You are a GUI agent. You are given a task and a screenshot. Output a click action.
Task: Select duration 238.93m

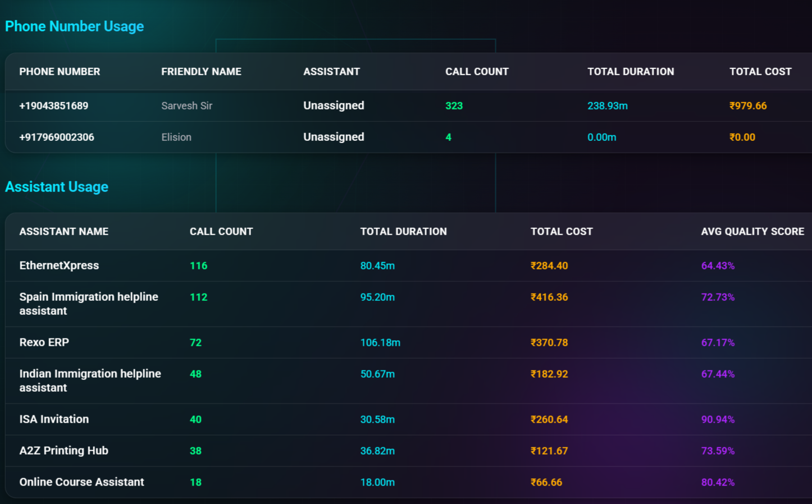608,106
